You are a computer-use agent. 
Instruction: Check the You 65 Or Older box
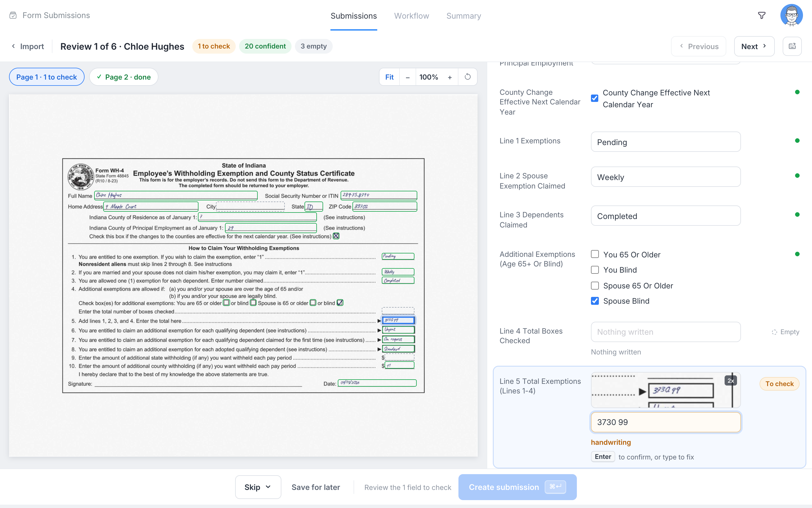click(595, 254)
